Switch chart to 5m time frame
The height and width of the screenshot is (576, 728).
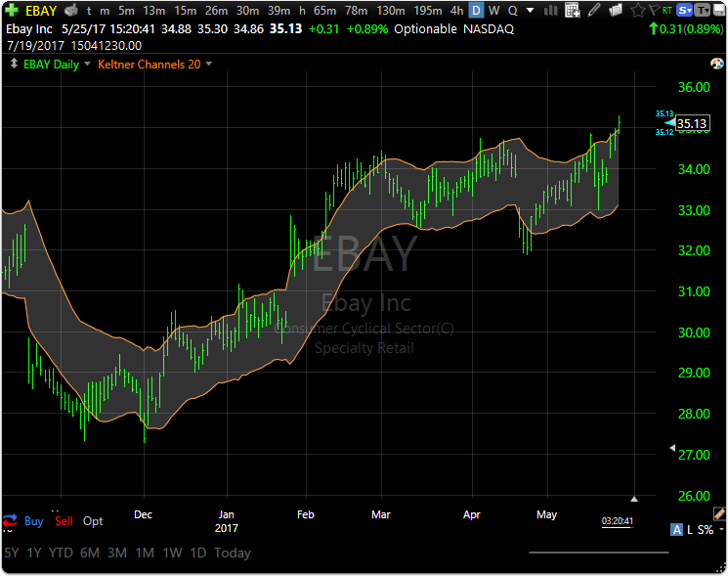point(126,11)
